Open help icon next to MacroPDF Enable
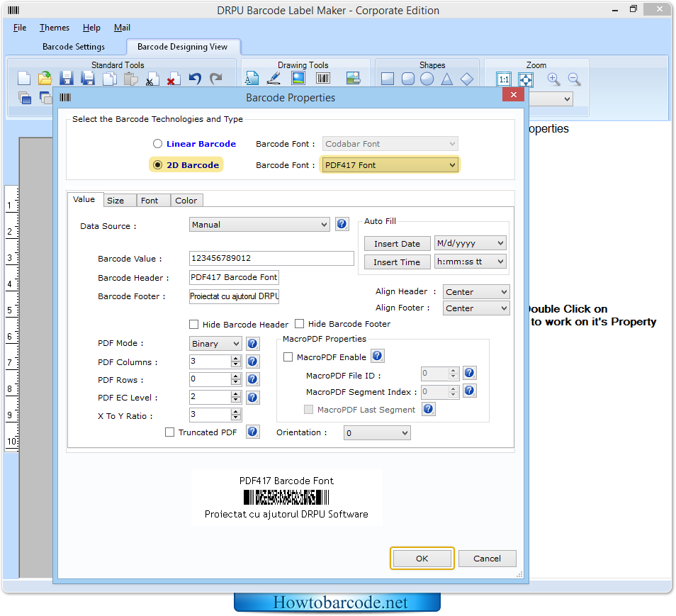676x616 pixels. pyautogui.click(x=377, y=356)
